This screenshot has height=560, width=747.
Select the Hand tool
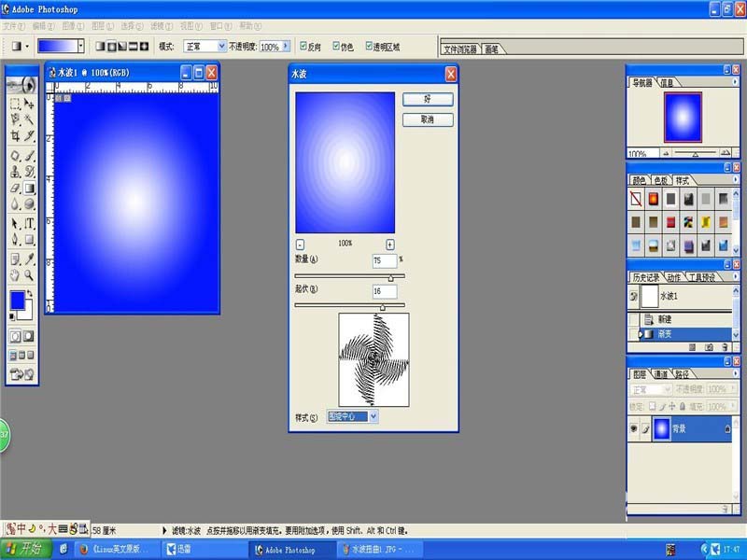pos(15,275)
